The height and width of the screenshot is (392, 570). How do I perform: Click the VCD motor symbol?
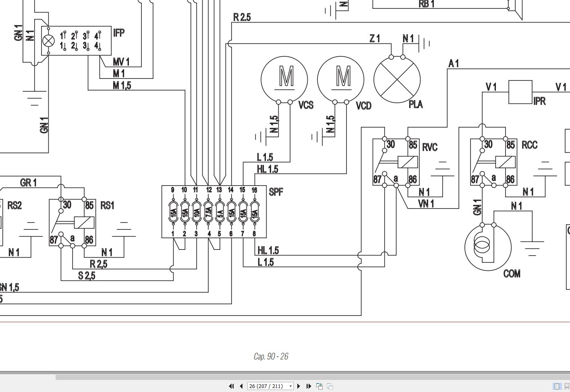(x=341, y=80)
